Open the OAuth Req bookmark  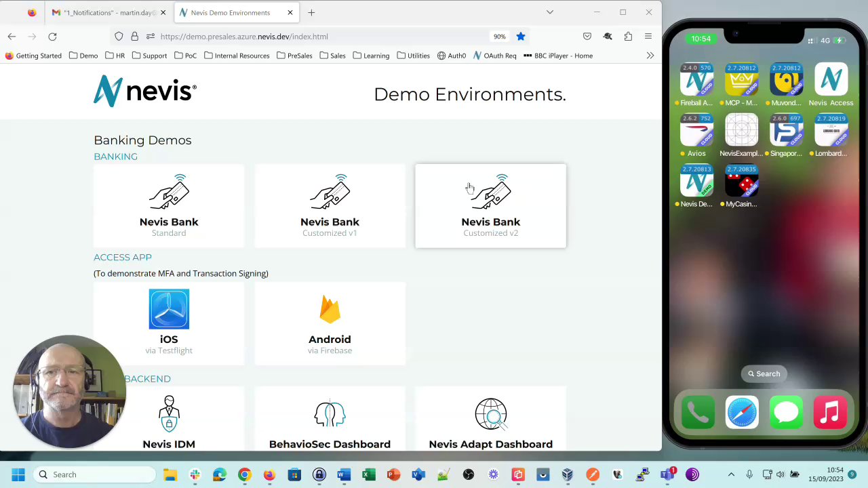pos(495,56)
